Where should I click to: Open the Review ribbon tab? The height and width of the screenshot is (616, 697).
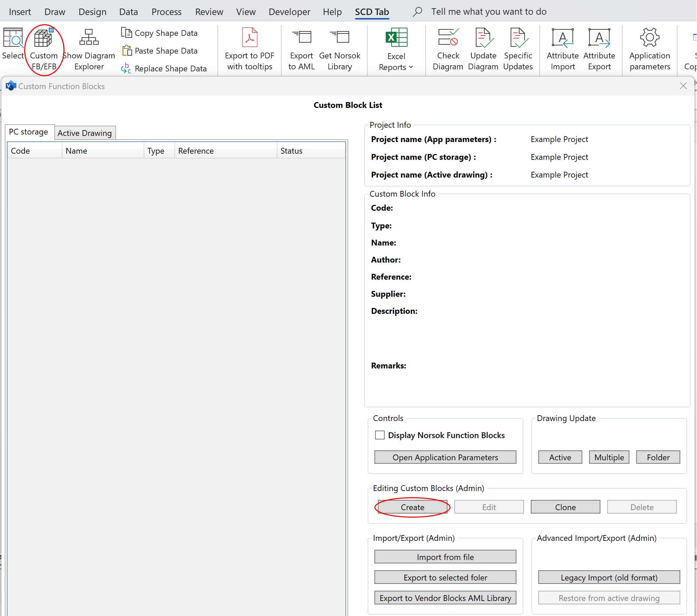pos(209,12)
